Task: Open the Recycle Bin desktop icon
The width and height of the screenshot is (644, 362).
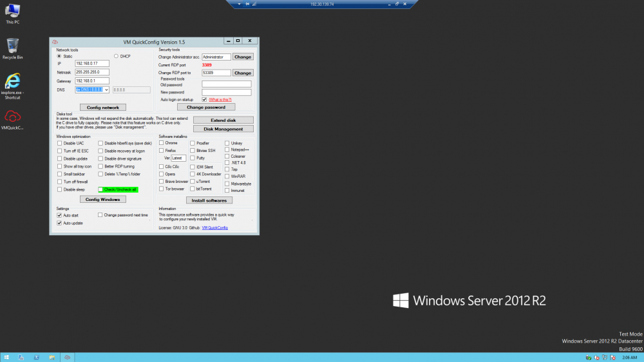Action: pyautogui.click(x=12, y=48)
